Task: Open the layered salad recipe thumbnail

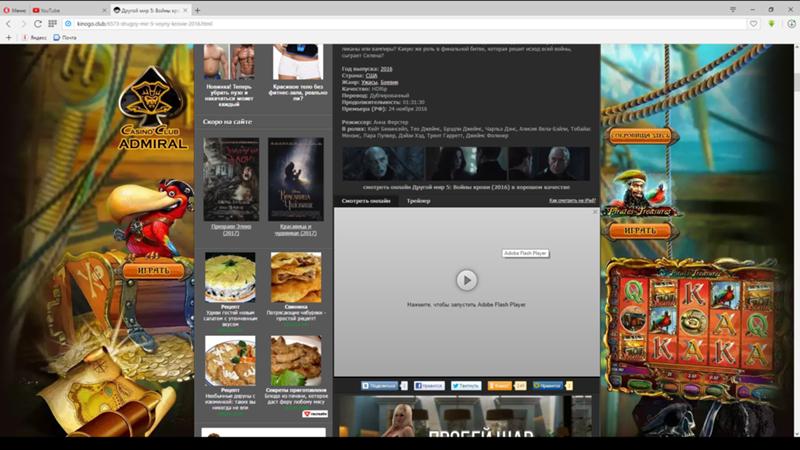Action: tap(230, 277)
